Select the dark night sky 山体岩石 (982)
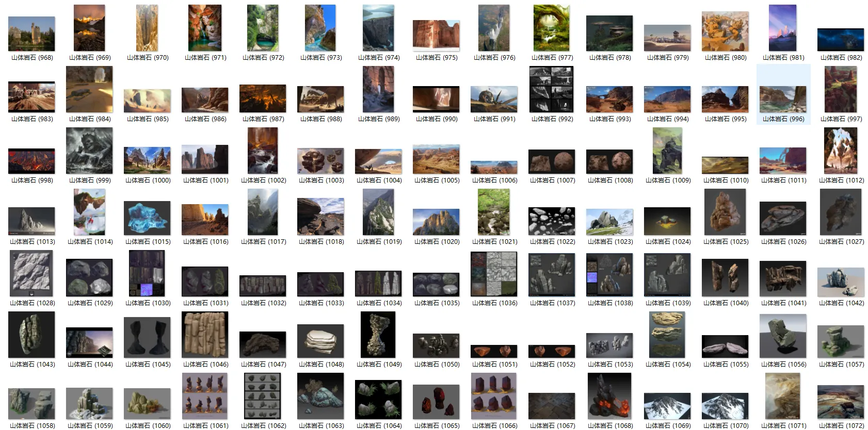The width and height of the screenshot is (868, 430). [841, 40]
